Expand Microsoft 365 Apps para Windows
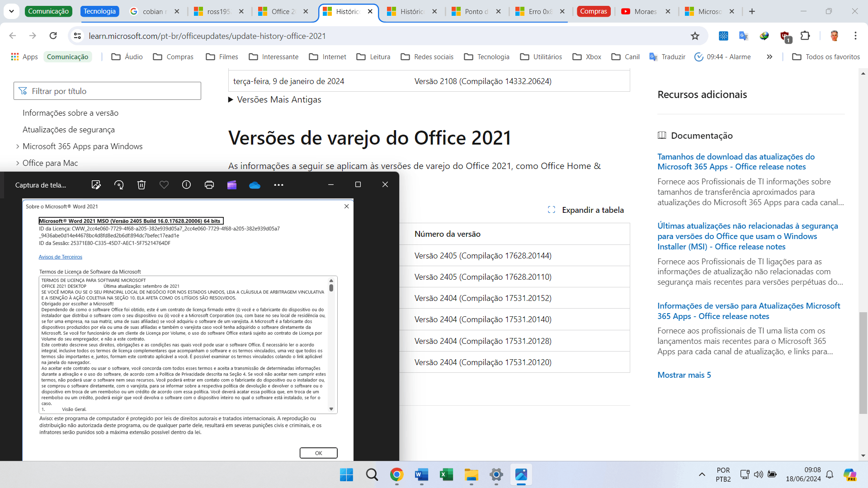 click(x=82, y=146)
